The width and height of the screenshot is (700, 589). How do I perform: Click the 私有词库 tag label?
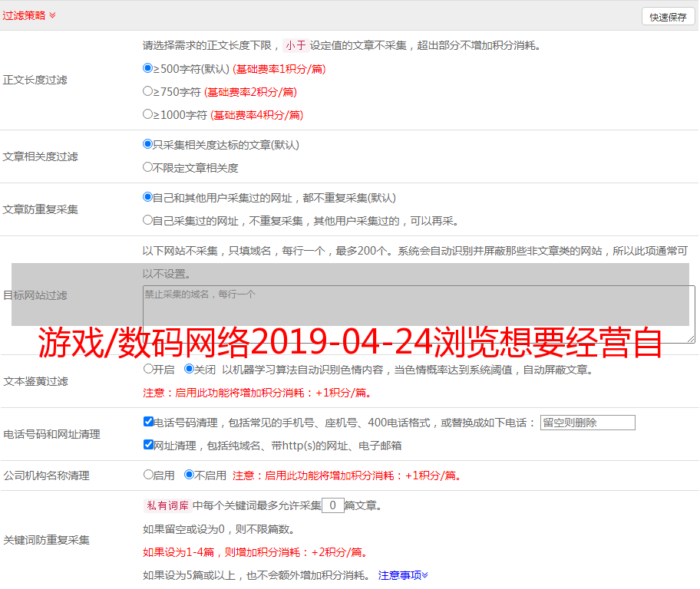coord(166,505)
